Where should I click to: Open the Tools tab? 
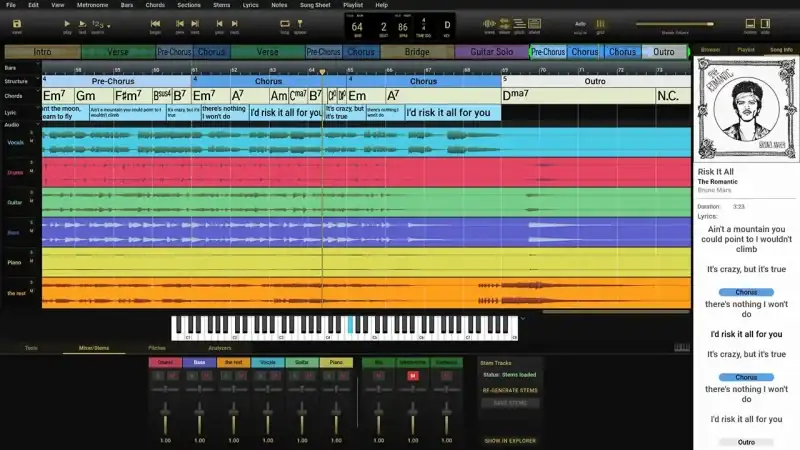(x=31, y=348)
